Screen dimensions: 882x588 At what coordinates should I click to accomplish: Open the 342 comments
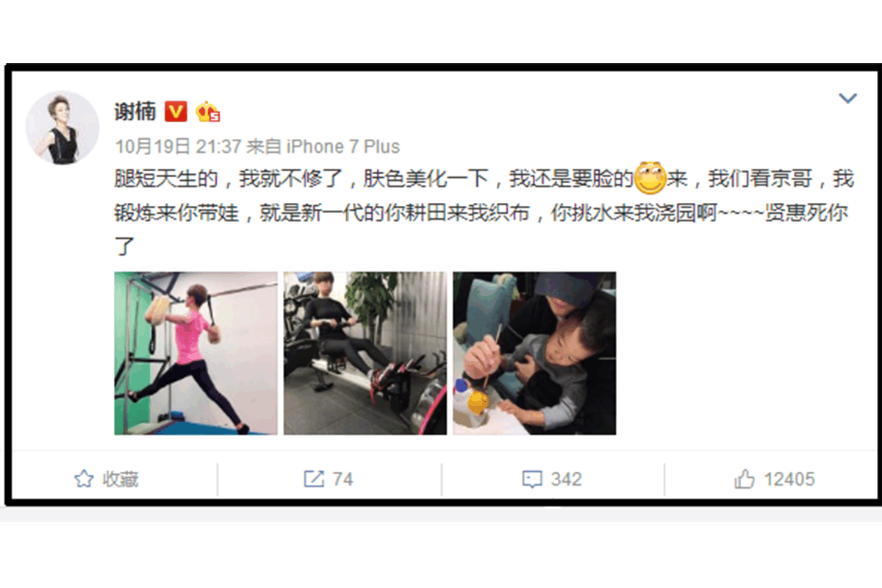[x=566, y=480]
